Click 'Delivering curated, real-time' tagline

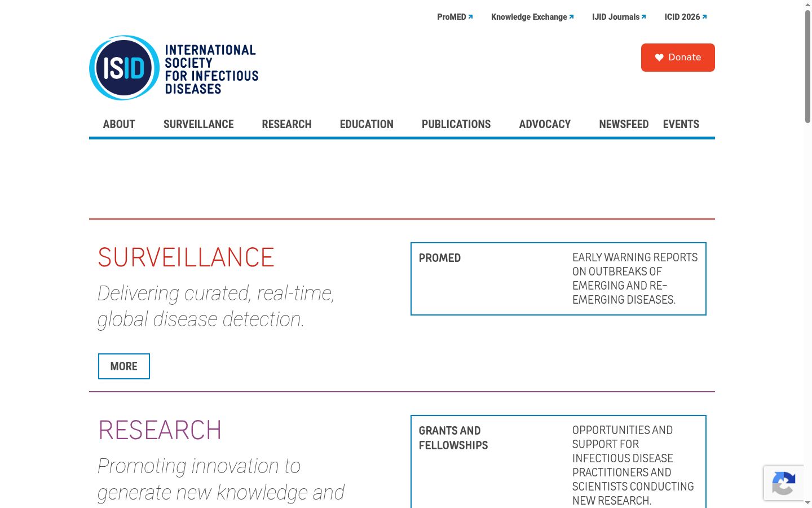[217, 306]
